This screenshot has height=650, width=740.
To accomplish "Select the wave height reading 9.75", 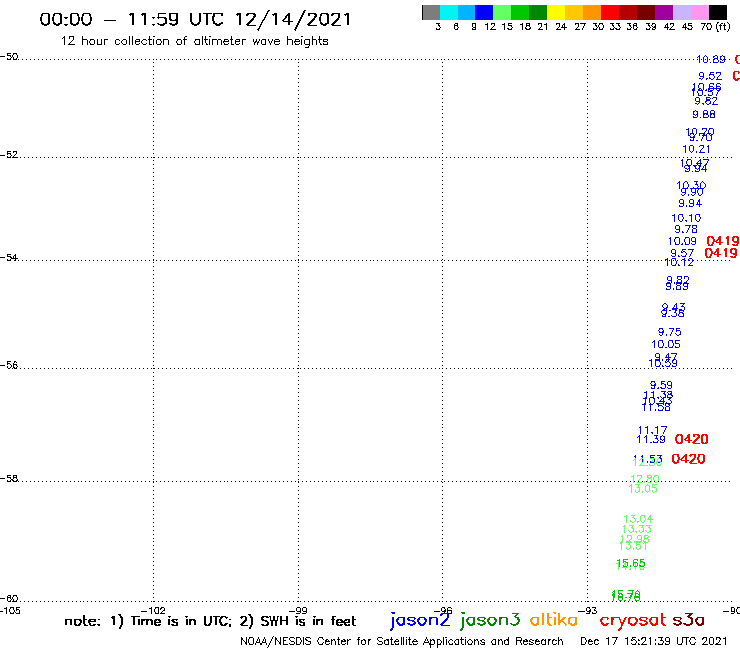I will 670,332.
